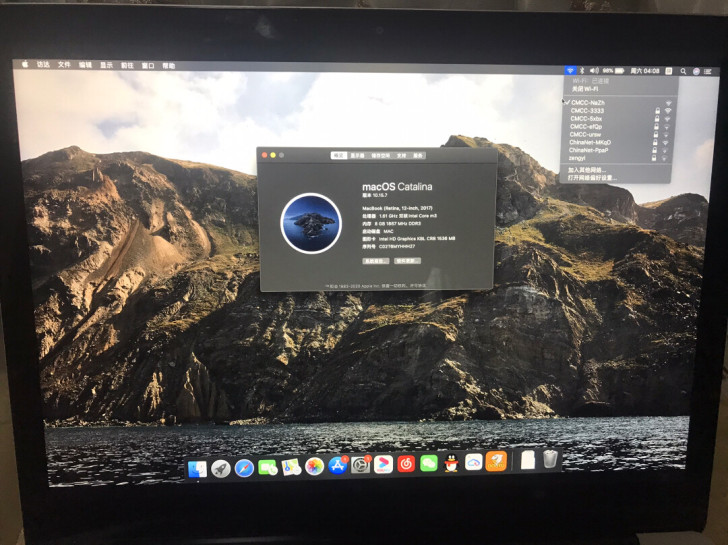This screenshot has width=728, height=545.
Task: Open the Trash in the Dock
Action: point(550,459)
